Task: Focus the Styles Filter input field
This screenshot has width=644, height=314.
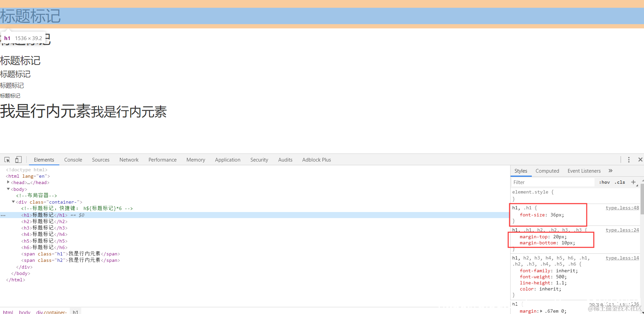Action: point(553,182)
